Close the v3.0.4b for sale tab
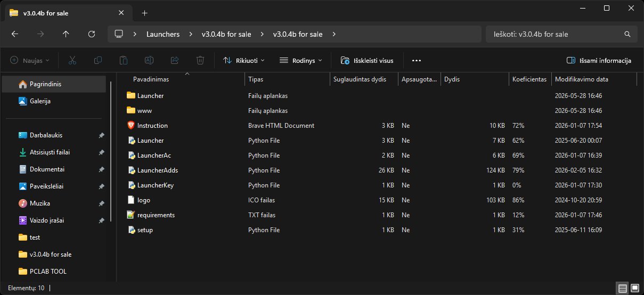The height and width of the screenshot is (295, 644). 121,13
